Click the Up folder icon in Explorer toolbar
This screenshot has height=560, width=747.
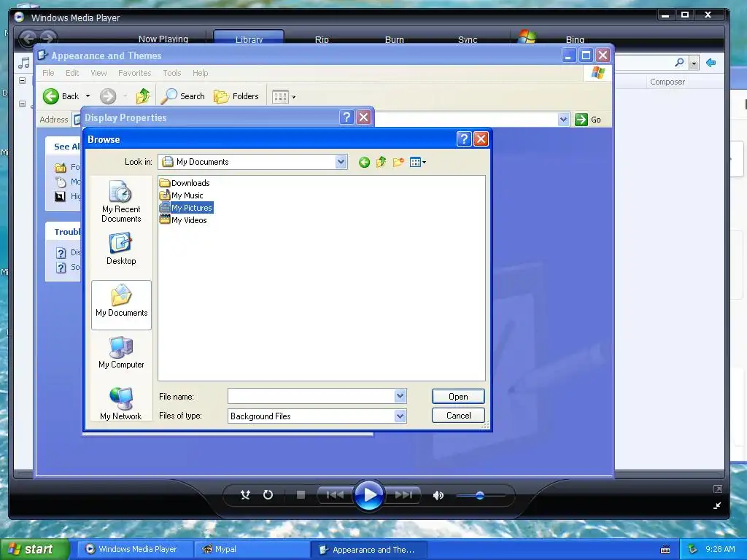click(x=142, y=96)
